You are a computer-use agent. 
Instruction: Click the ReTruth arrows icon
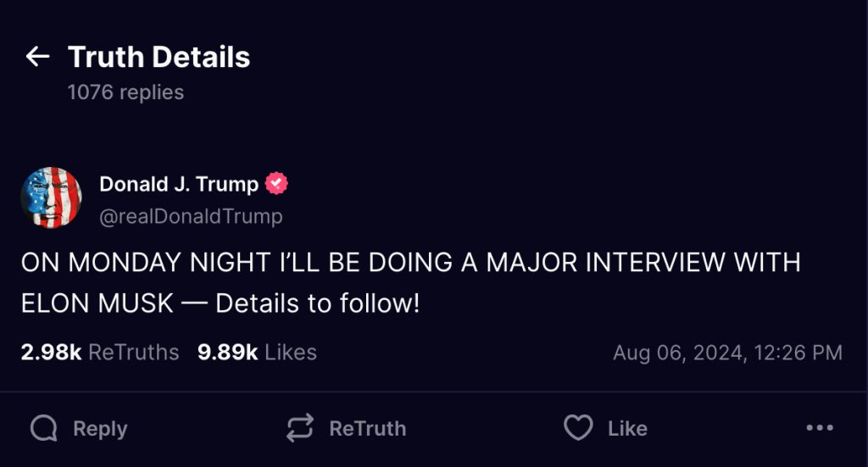pyautogui.click(x=300, y=428)
